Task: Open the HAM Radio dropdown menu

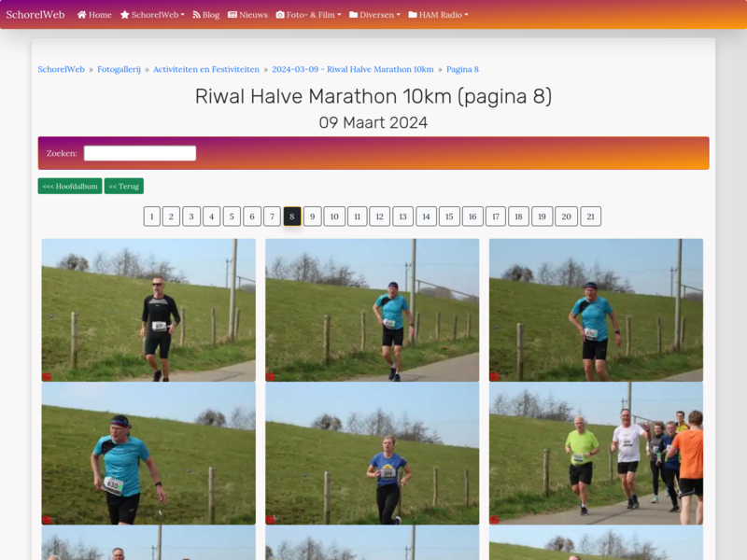Action: 438,15
